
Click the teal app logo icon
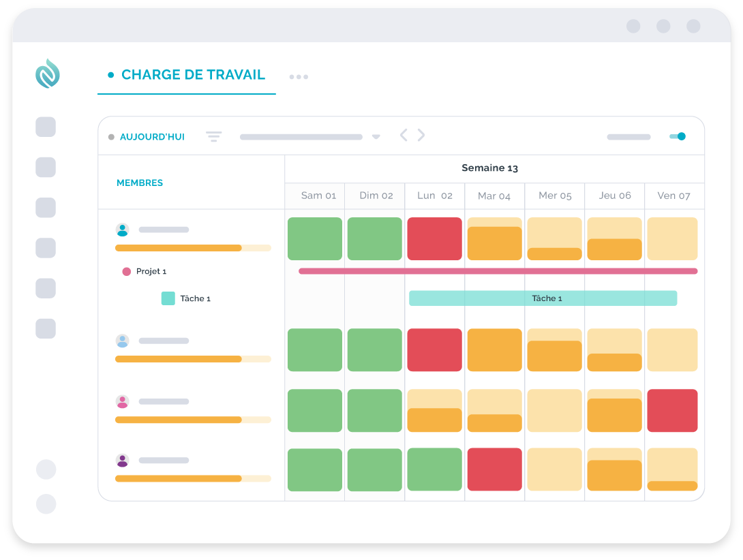48,74
